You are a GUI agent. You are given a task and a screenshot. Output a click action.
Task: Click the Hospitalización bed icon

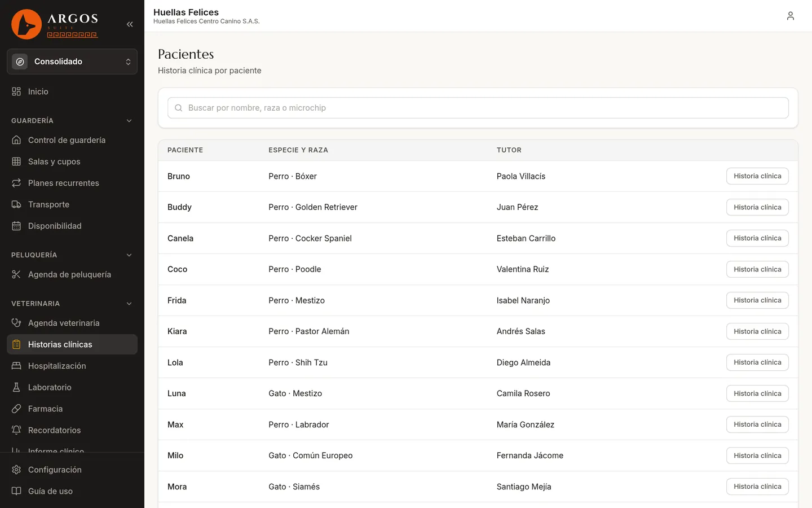click(x=16, y=366)
